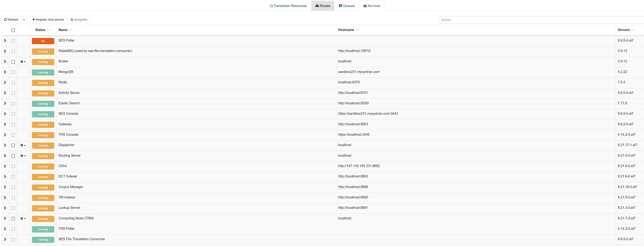Open the Services tab
This screenshot has width=644, height=246.
coord(372,6)
